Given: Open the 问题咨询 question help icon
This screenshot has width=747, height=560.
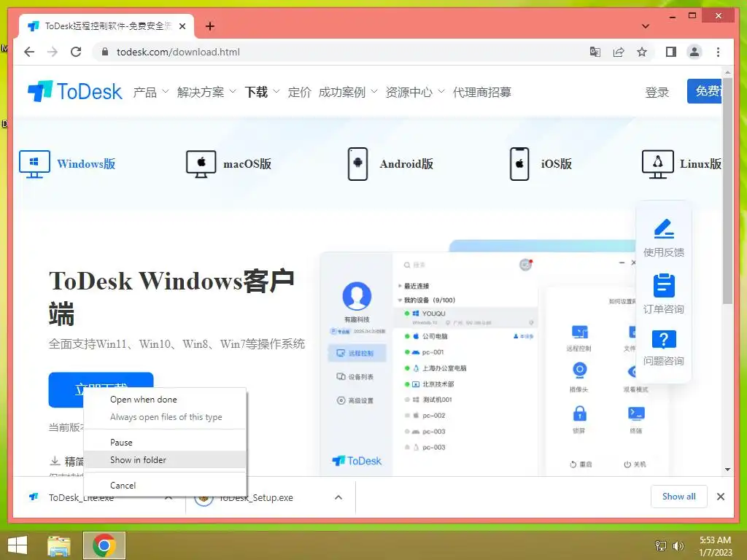Looking at the screenshot, I should coord(664,340).
